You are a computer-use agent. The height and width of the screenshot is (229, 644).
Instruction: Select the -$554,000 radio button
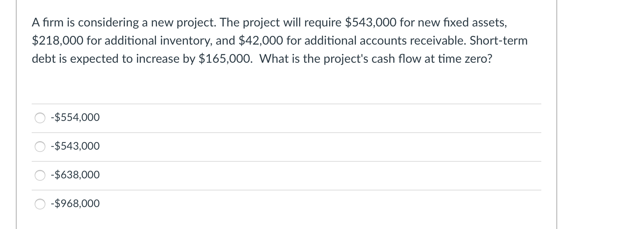[x=40, y=118]
